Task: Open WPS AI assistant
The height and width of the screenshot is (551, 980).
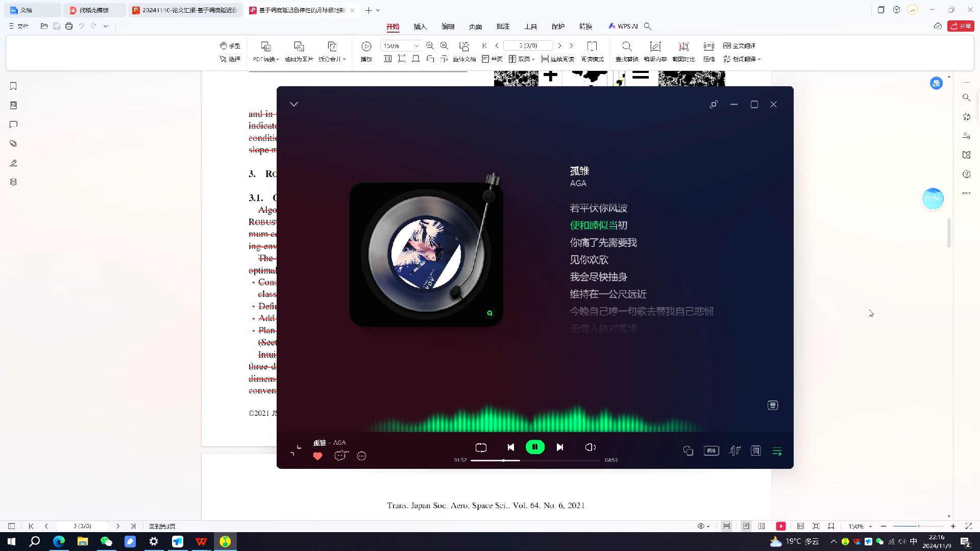Action: tap(623, 27)
